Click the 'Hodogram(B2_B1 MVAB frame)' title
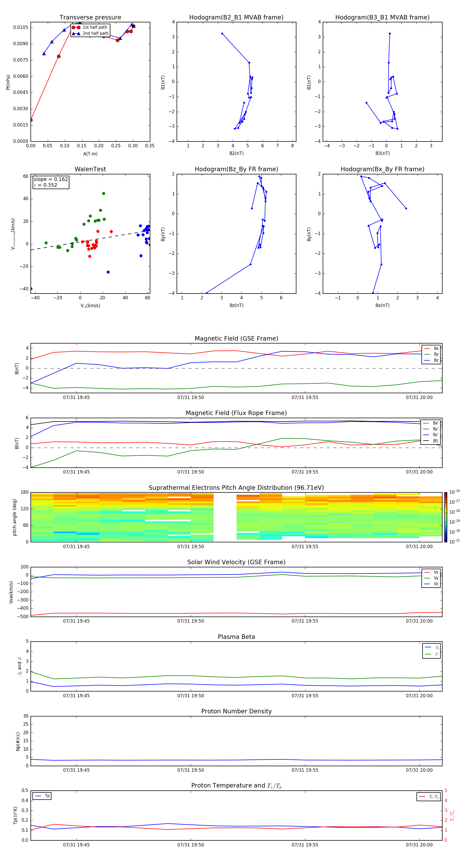473x868 pixels. point(236,18)
